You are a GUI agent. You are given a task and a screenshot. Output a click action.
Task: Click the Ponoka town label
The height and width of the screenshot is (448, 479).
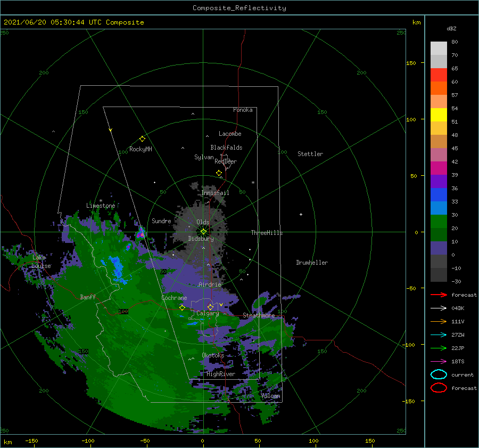243,110
